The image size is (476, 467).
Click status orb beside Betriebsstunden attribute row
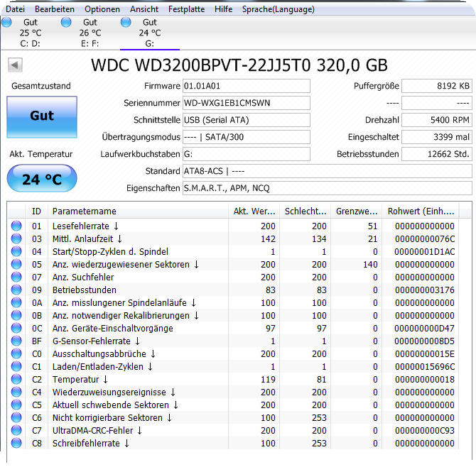coord(16,290)
